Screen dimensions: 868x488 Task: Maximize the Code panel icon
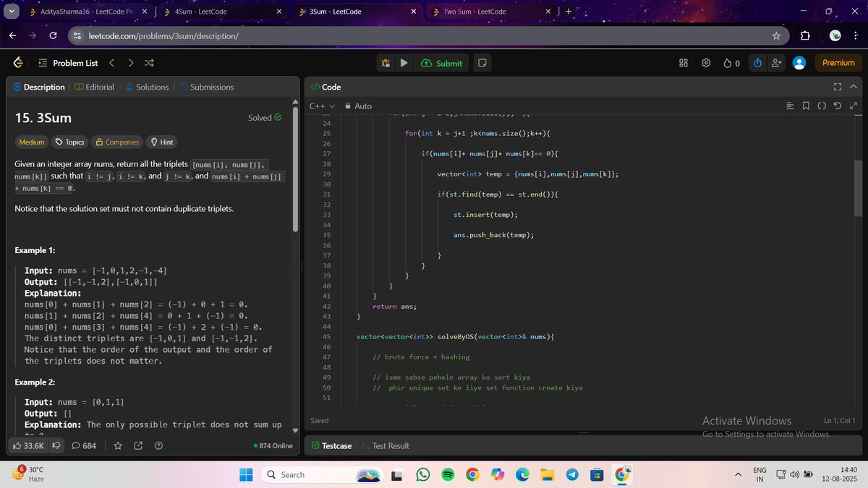838,87
